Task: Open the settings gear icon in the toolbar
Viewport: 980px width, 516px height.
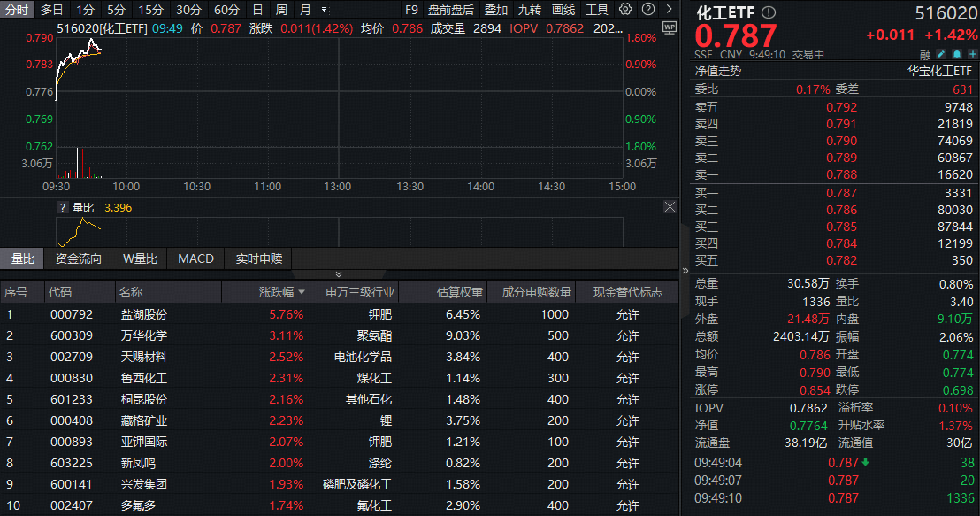Action: (x=624, y=10)
